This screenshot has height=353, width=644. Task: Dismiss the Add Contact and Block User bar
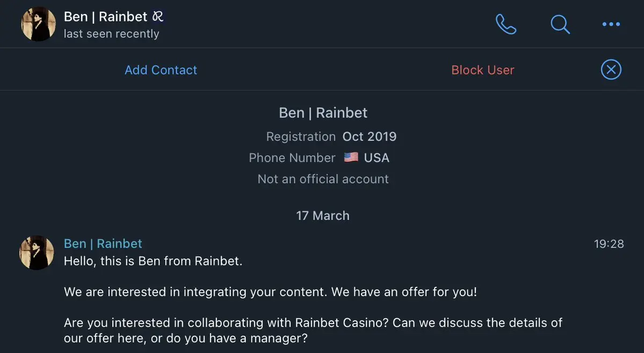(x=611, y=70)
